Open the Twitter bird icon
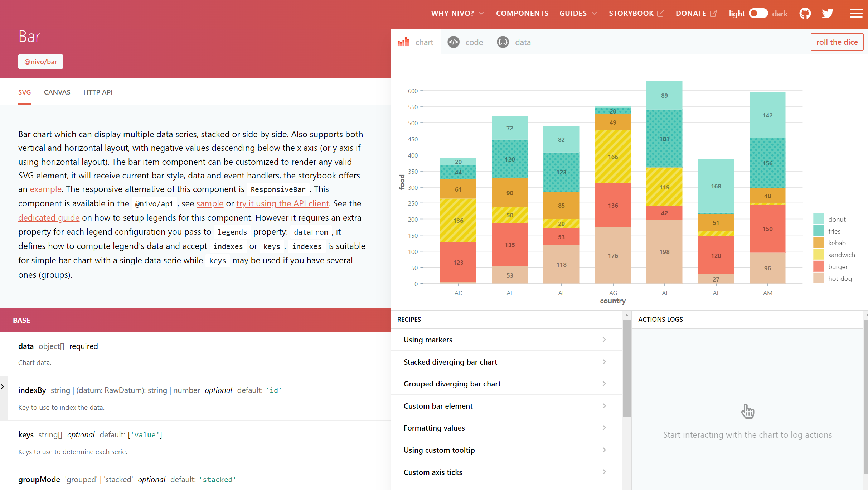This screenshot has height=490, width=868. tap(828, 14)
